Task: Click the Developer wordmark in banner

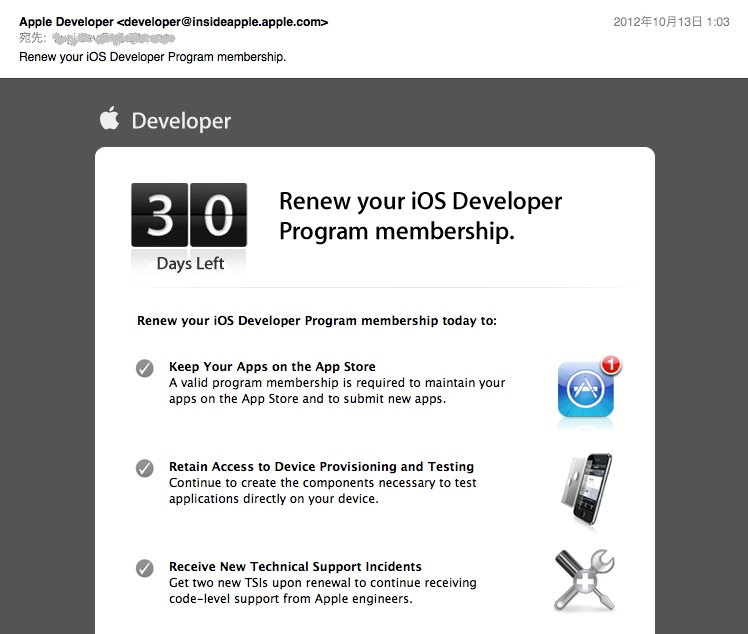Action: click(x=181, y=121)
